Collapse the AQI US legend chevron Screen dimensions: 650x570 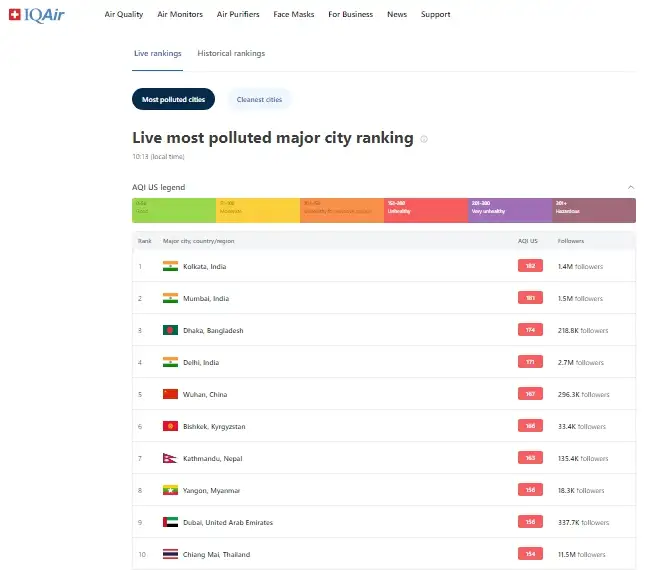[630, 187]
